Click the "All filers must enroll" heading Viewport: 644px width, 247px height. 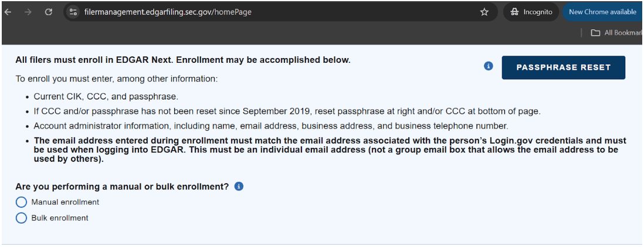(x=182, y=60)
